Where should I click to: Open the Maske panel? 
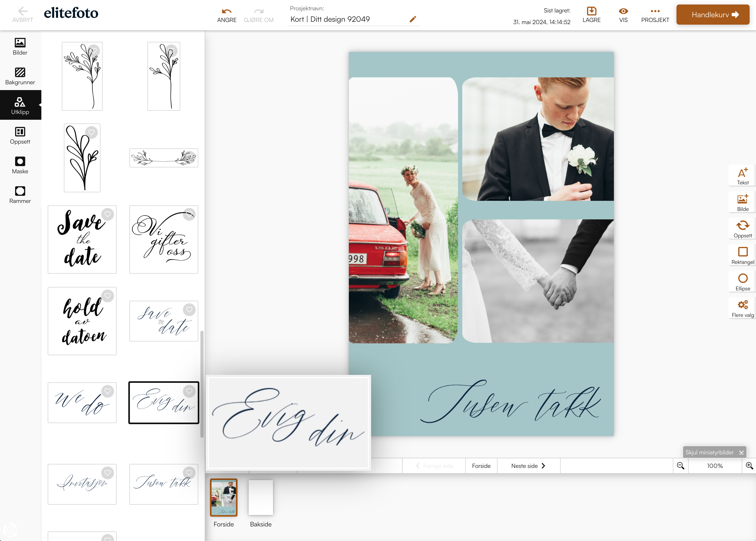pos(20,165)
